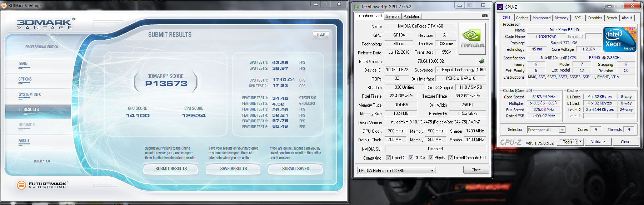Open the Processor #1 selection dropdown
Screen dimensions: 644x205
[546, 130]
